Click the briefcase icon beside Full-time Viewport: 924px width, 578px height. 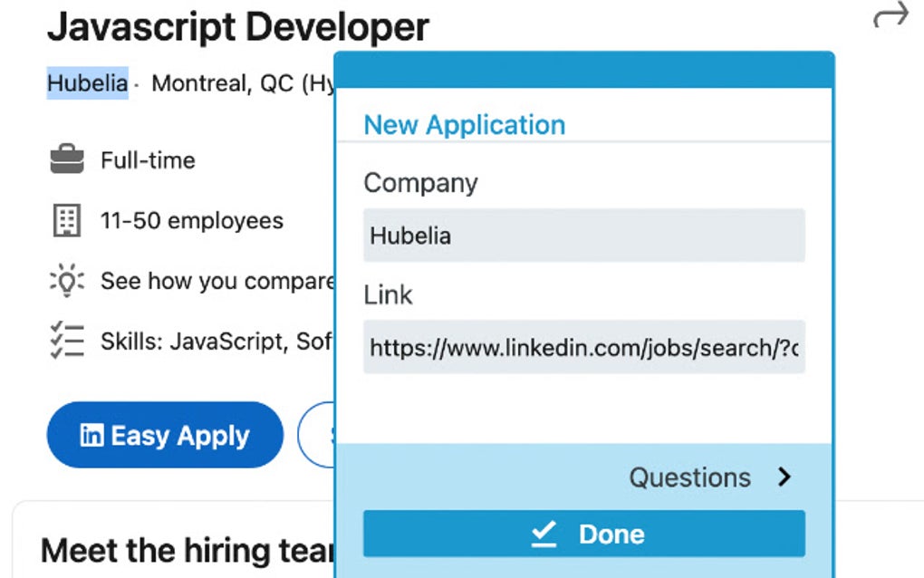coord(66,160)
